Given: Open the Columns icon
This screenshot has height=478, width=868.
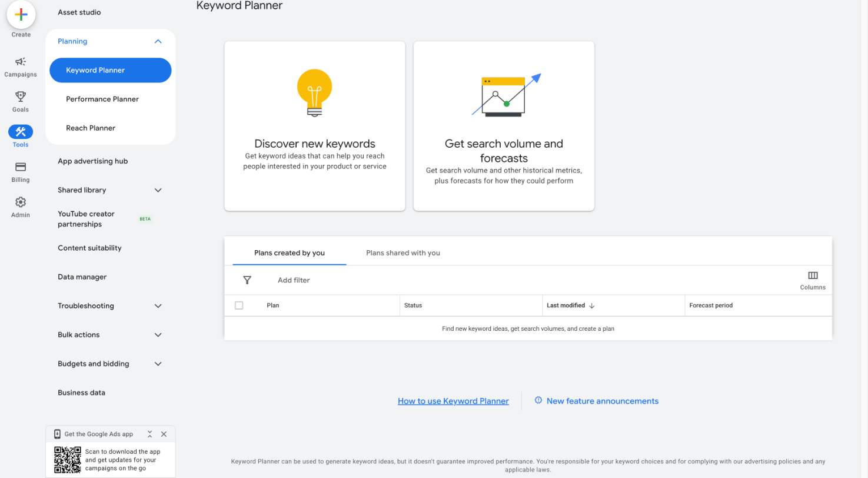Looking at the screenshot, I should click(x=813, y=275).
